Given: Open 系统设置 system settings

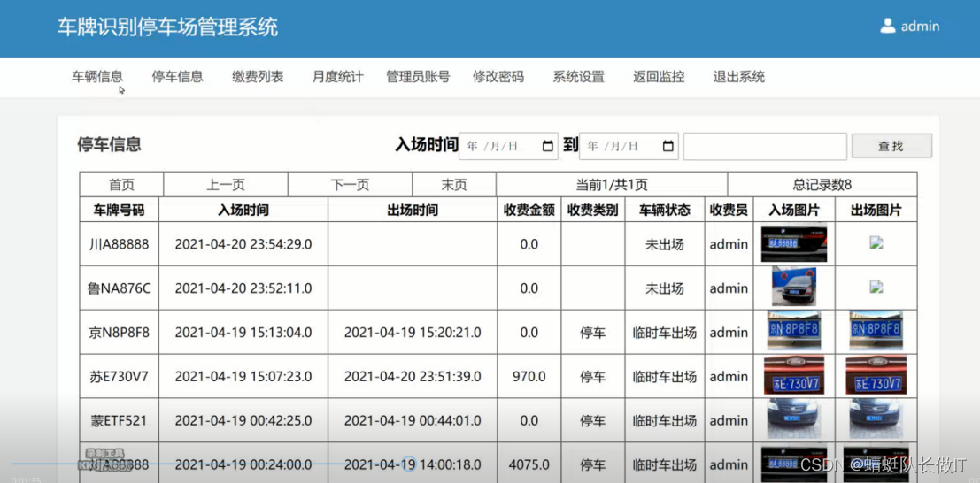Looking at the screenshot, I should [x=578, y=77].
